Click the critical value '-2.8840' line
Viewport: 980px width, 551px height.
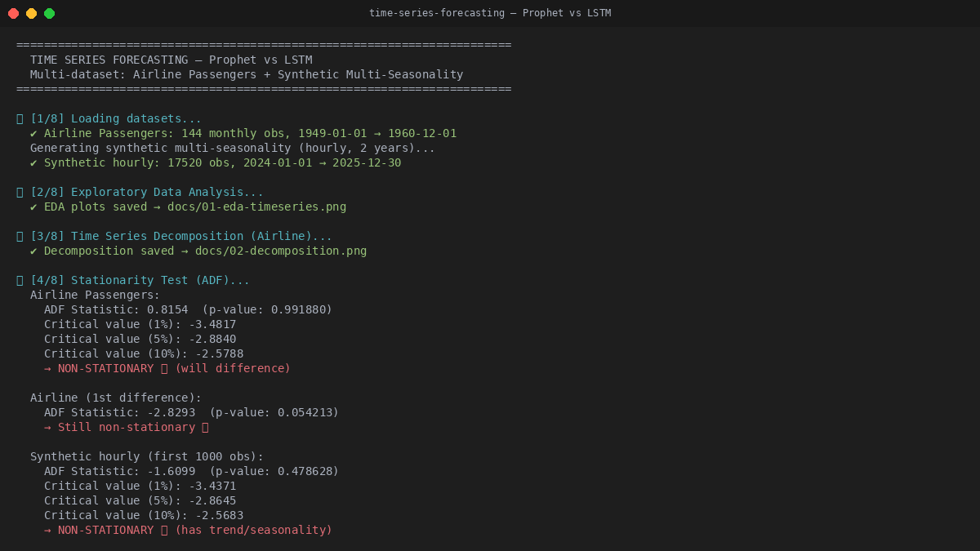click(140, 339)
